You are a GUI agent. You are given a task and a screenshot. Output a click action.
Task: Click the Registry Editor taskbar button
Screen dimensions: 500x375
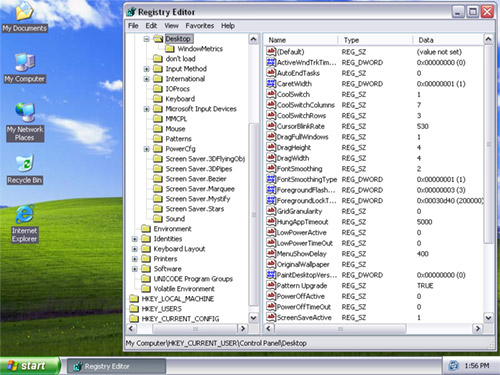point(116,366)
